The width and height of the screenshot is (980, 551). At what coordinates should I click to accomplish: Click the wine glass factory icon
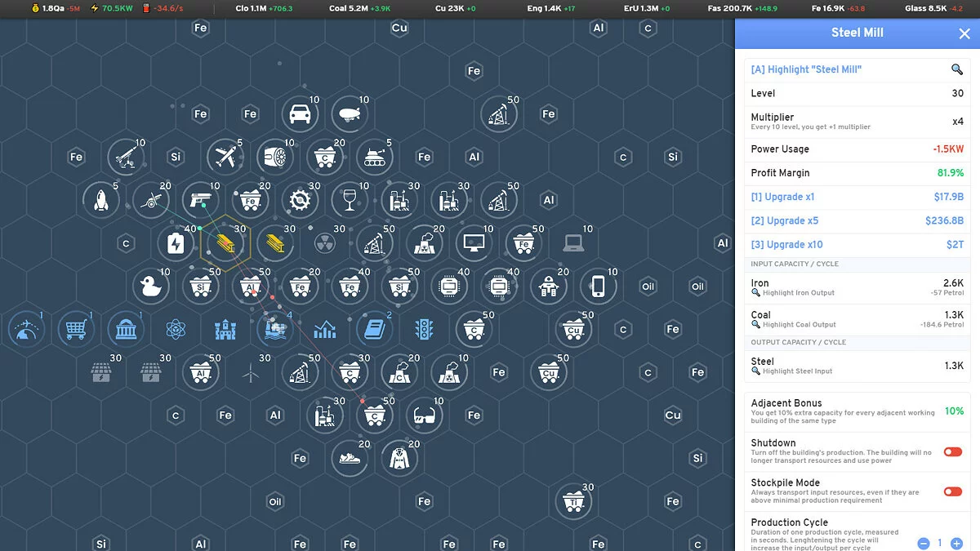point(350,200)
